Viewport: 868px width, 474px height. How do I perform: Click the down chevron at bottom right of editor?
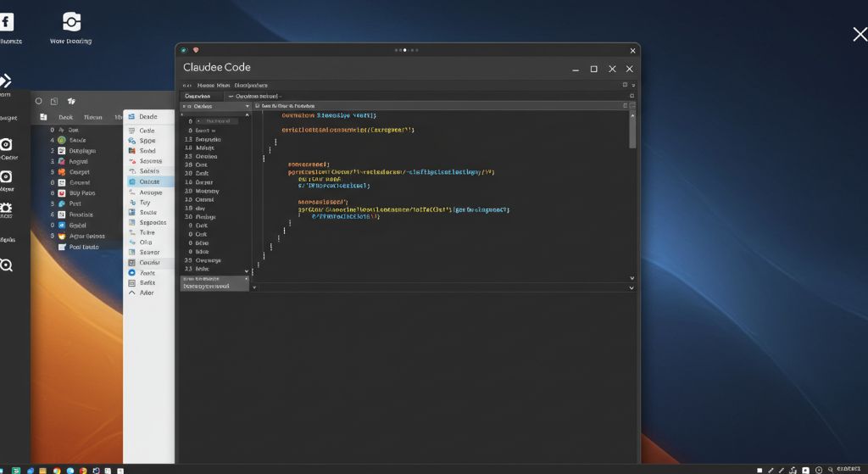pyautogui.click(x=632, y=278)
